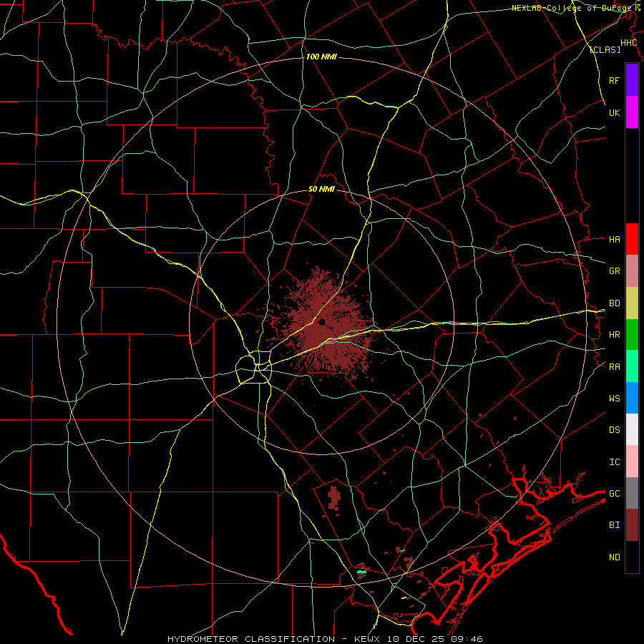Click the 50 NMI range ring label

tap(321, 189)
